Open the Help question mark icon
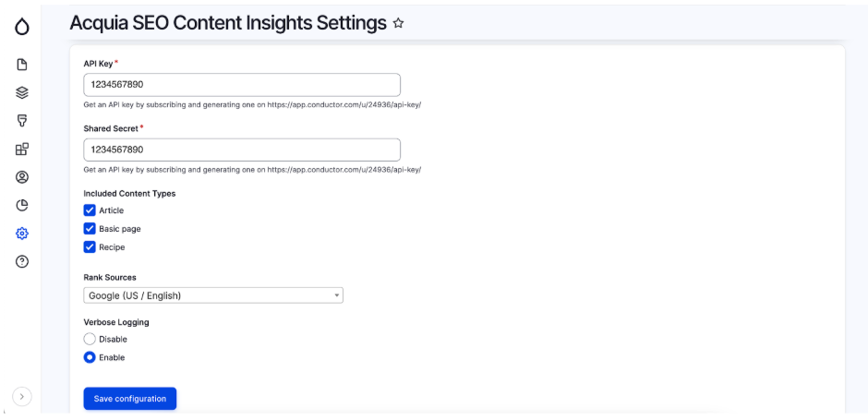The width and height of the screenshot is (868, 420). pyautogui.click(x=22, y=261)
